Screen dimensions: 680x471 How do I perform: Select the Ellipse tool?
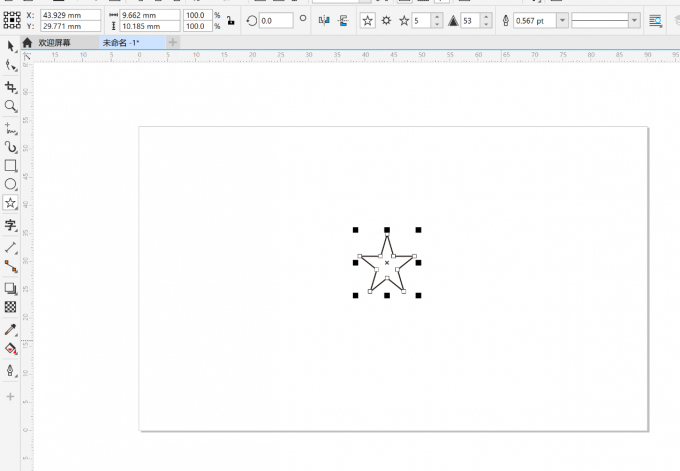(11, 184)
